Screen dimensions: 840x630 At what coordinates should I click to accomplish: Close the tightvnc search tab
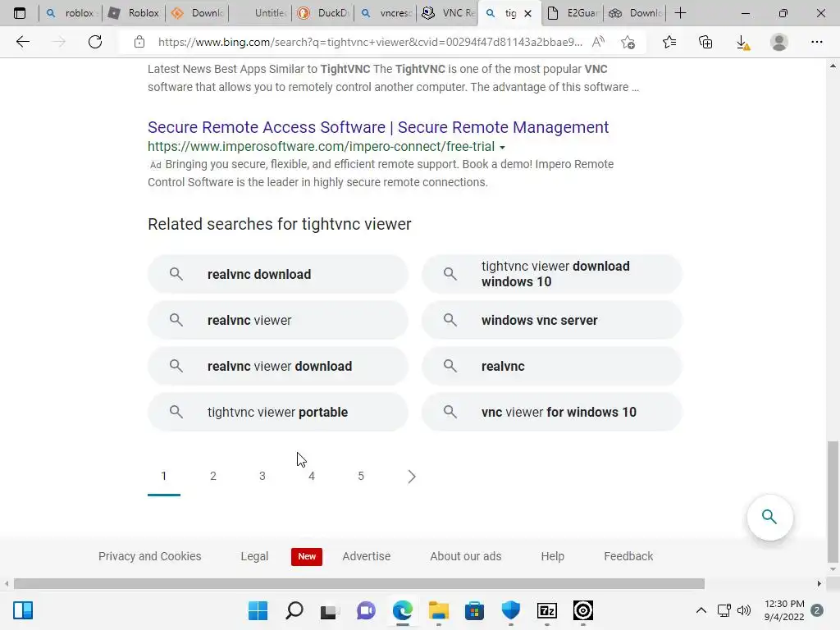(x=527, y=13)
